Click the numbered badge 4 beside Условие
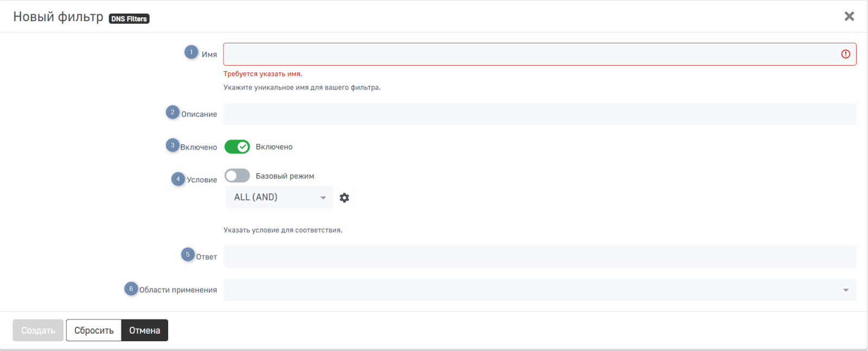Image resolution: width=868 pixels, height=351 pixels. 178,179
